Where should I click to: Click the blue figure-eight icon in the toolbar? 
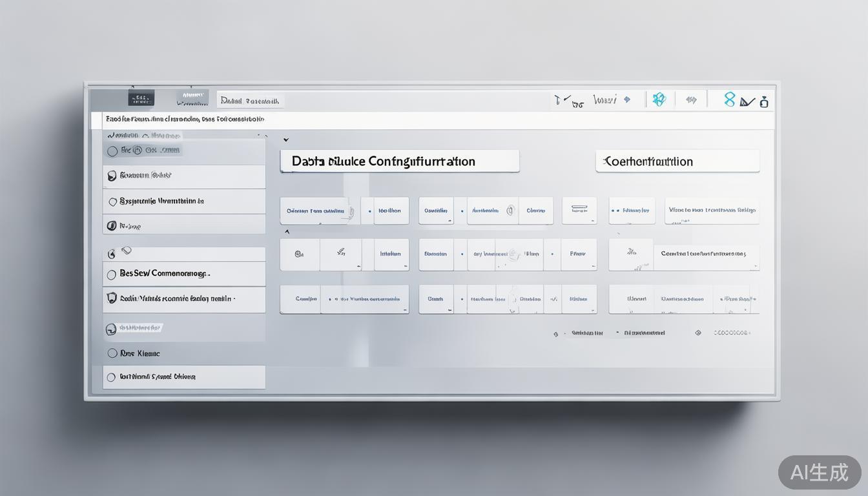(729, 99)
